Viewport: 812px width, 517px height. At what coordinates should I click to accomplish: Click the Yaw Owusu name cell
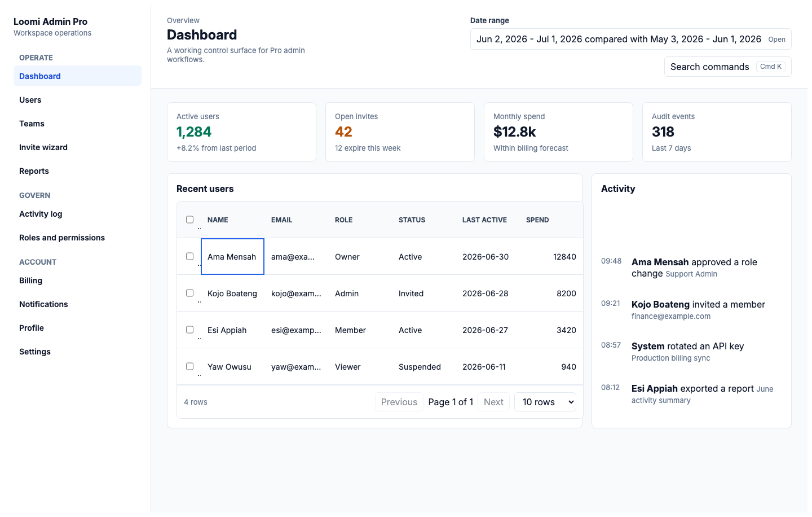tap(232, 367)
